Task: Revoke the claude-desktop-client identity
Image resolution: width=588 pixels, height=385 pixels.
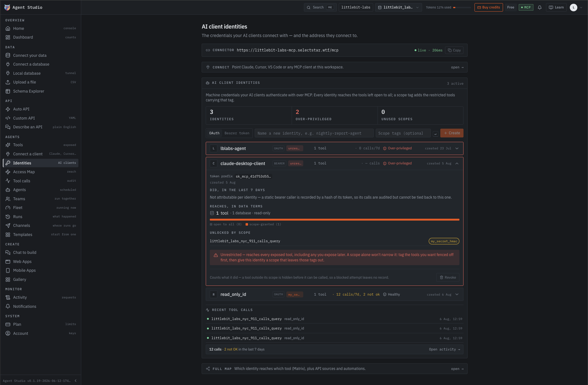Action: pos(448,277)
